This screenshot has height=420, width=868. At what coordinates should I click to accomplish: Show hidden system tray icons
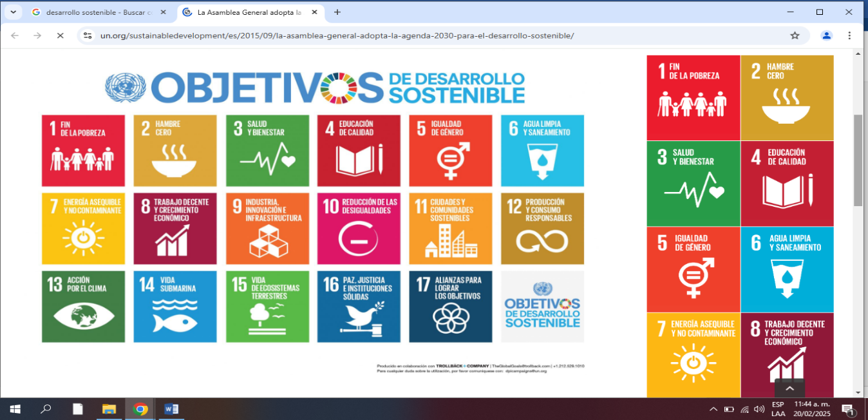tap(713, 409)
